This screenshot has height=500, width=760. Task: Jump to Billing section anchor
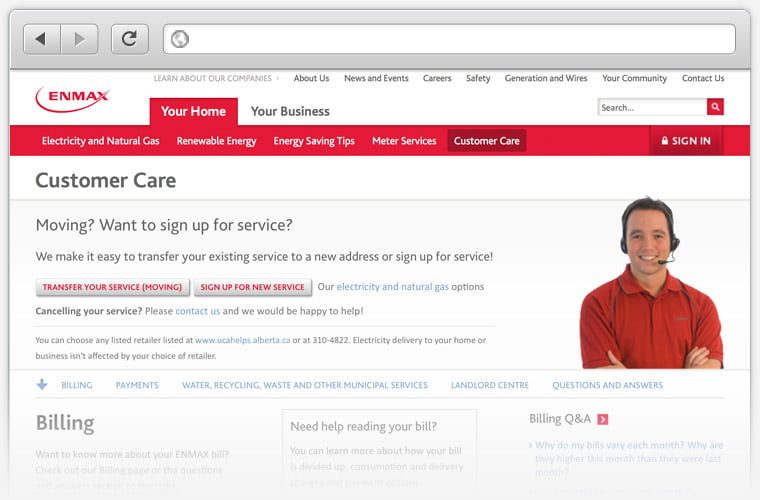point(77,385)
